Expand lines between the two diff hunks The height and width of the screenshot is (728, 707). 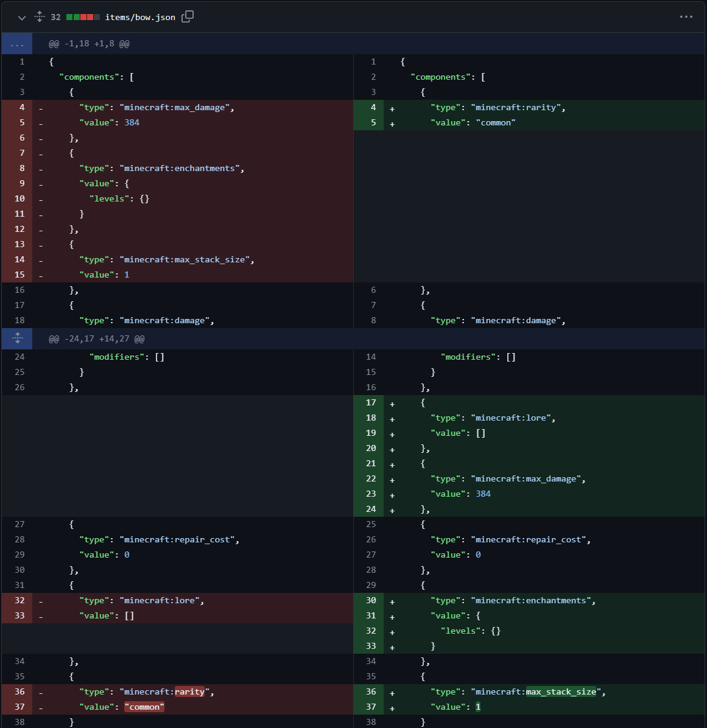17,338
